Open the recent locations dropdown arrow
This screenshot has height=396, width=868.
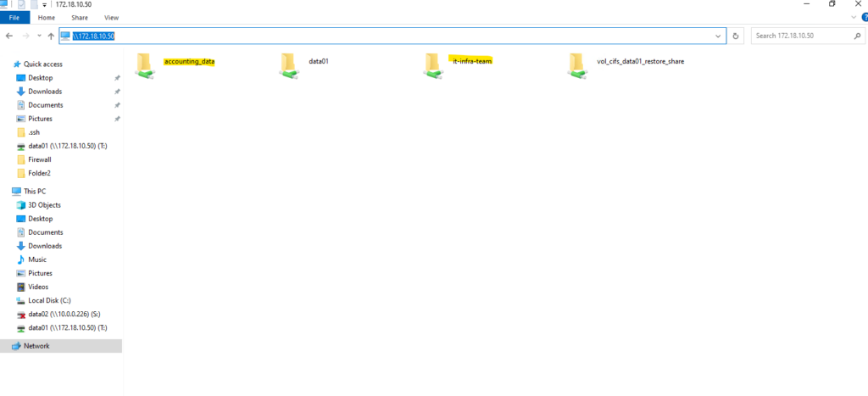tap(39, 36)
